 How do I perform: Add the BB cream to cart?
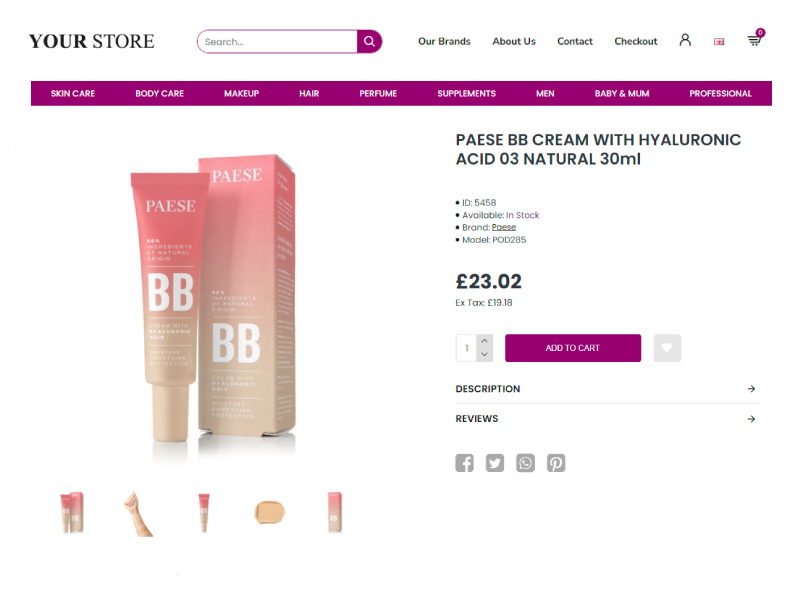pos(572,348)
